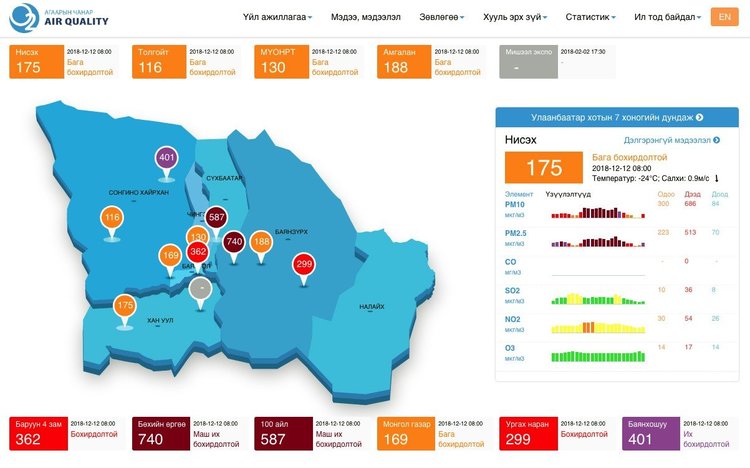Screen dimensions: 750x468
Task: Click the orange 116 map marker
Action: pyautogui.click(x=112, y=218)
